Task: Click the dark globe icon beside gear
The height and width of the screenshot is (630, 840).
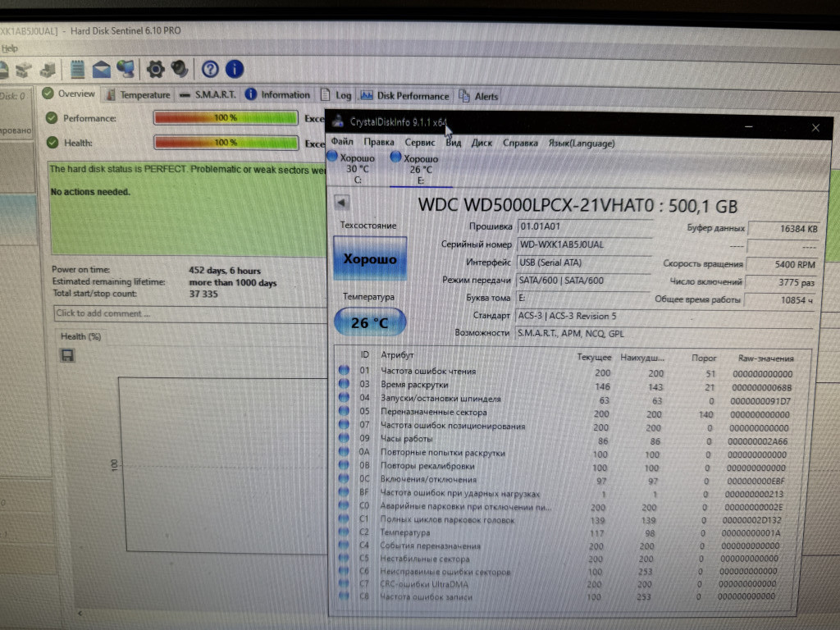Action: click(180, 69)
